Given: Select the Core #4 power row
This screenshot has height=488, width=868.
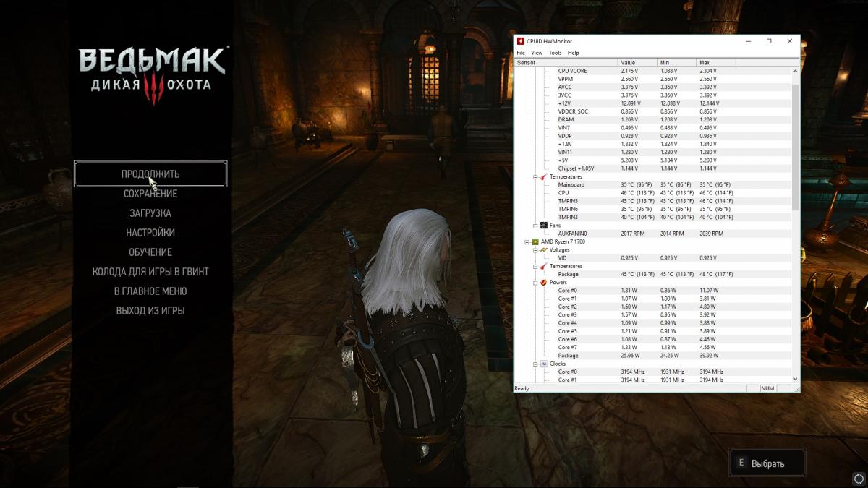Looking at the screenshot, I should [653, 323].
